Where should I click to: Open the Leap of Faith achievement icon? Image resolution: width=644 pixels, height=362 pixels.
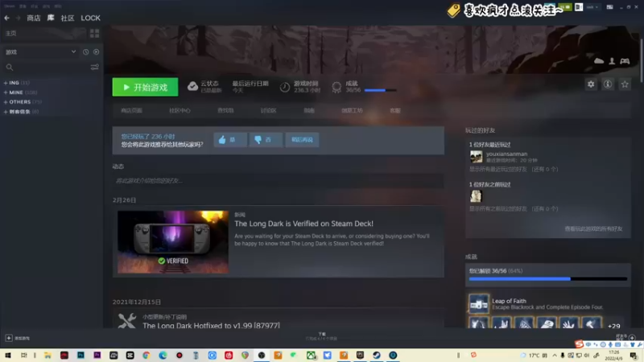click(x=479, y=304)
